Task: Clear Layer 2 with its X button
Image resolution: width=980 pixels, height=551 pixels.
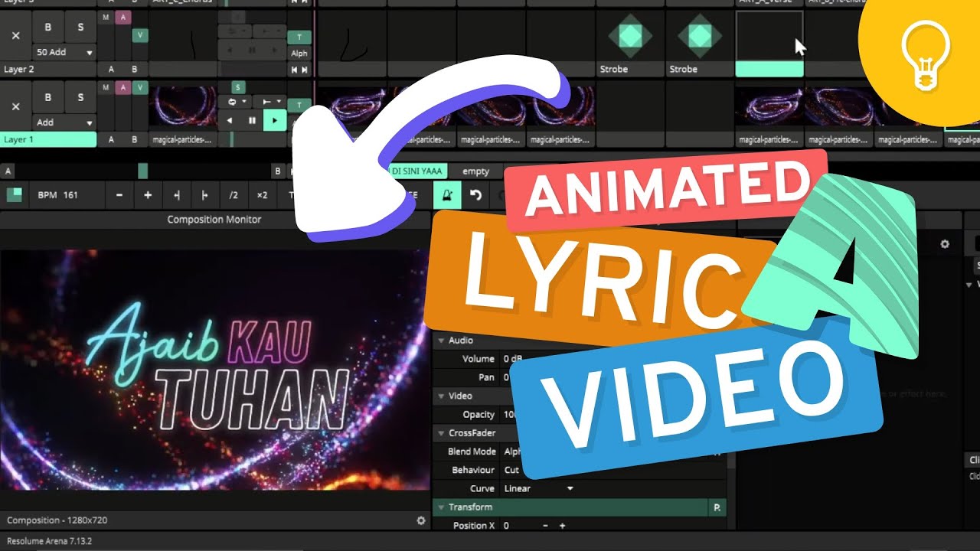Action: (x=15, y=36)
